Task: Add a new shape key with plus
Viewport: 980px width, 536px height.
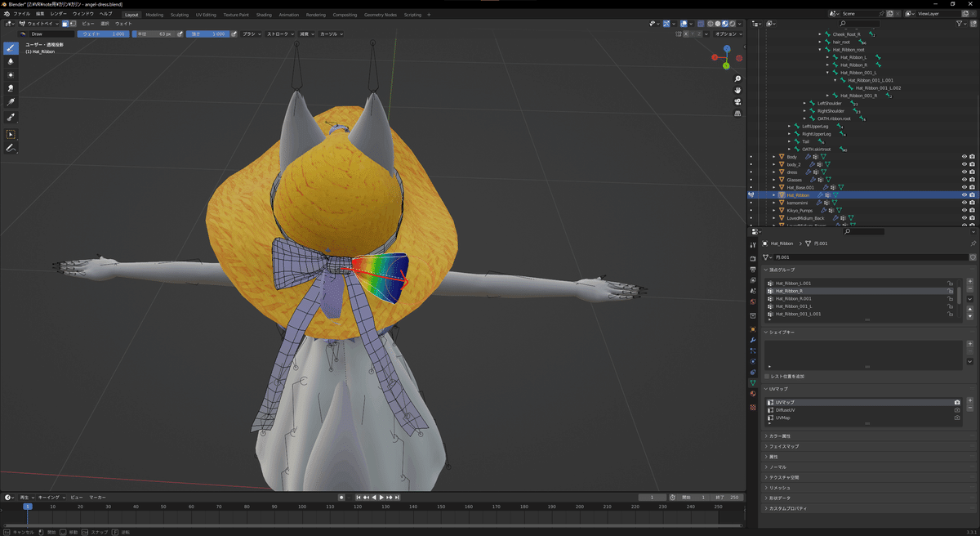Action: point(970,344)
